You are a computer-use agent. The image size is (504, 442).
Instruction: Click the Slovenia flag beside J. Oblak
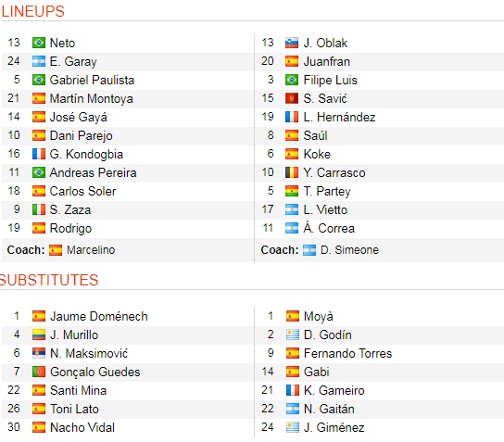pyautogui.click(x=292, y=43)
